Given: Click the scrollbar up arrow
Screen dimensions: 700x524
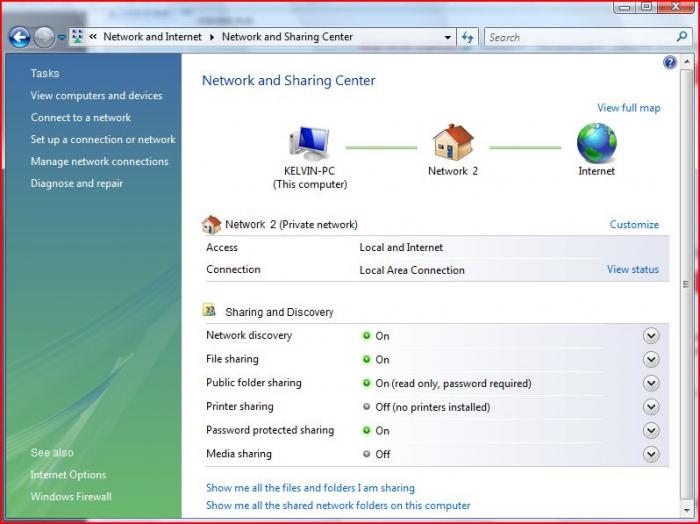Looking at the screenshot, I should tap(686, 62).
